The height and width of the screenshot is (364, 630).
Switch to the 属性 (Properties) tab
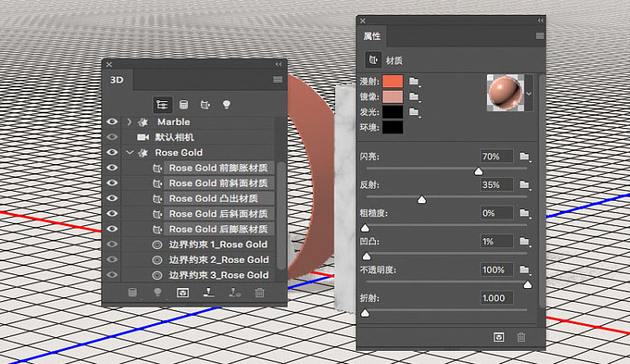coord(372,36)
